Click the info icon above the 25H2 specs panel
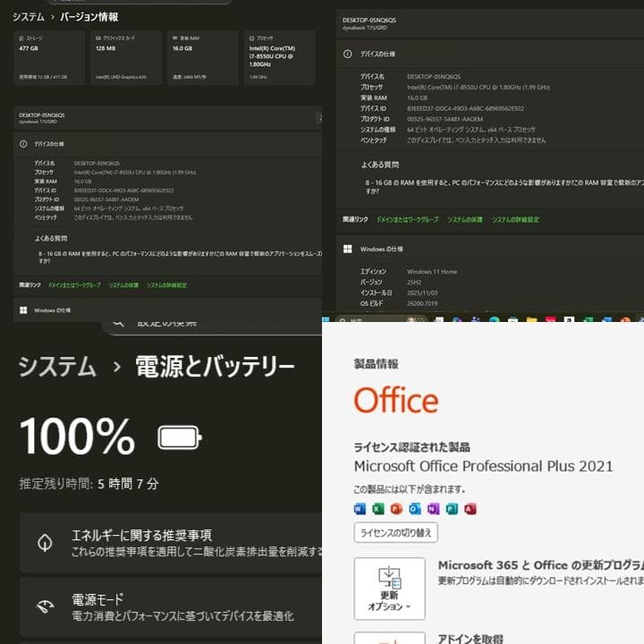Image resolution: width=644 pixels, height=644 pixels. 347,54
